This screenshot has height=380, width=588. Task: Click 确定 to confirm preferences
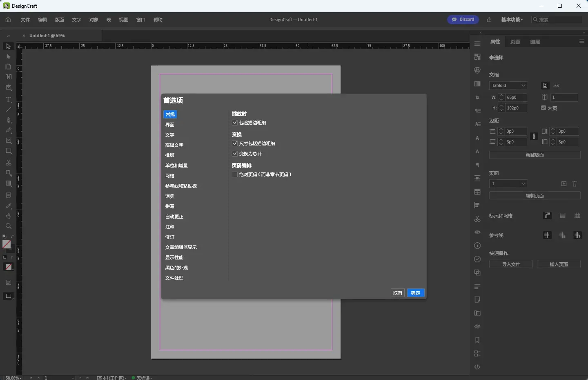pos(416,293)
